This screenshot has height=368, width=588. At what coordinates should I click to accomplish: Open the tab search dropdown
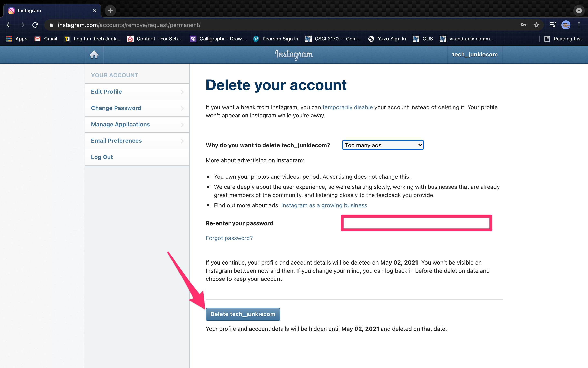(579, 11)
